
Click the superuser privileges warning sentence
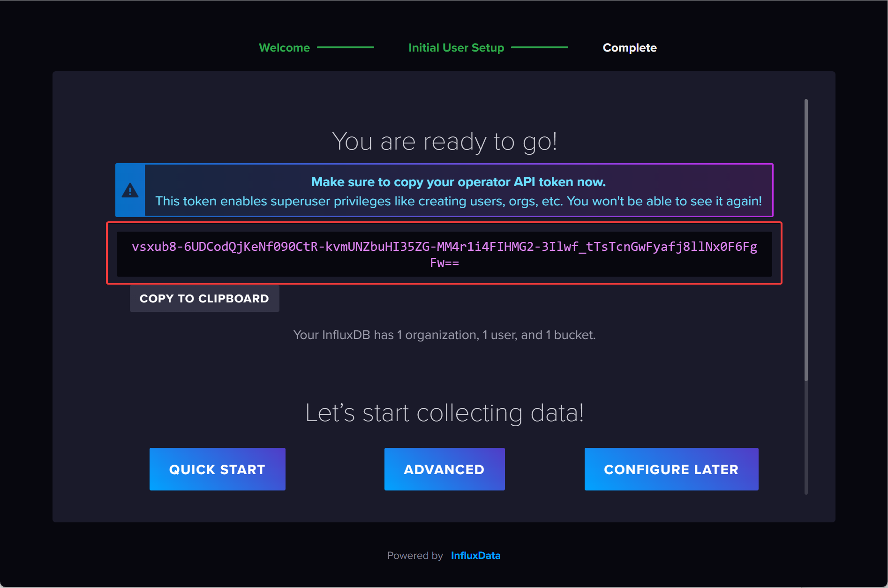(458, 201)
